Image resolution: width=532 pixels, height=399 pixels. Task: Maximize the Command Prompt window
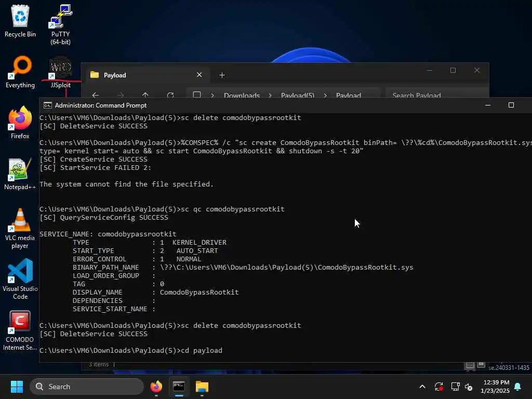coord(511,105)
